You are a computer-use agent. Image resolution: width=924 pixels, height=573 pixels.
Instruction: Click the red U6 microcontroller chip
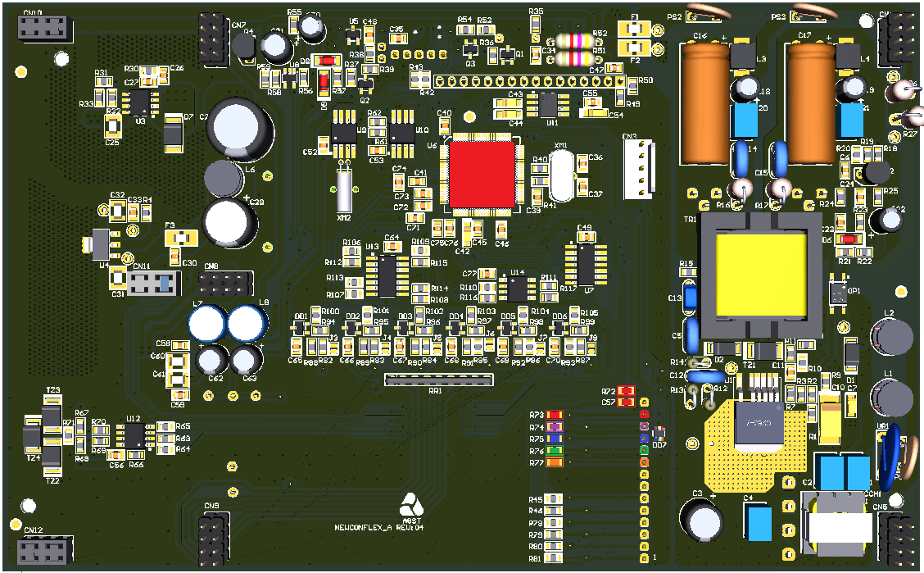pyautogui.click(x=481, y=173)
